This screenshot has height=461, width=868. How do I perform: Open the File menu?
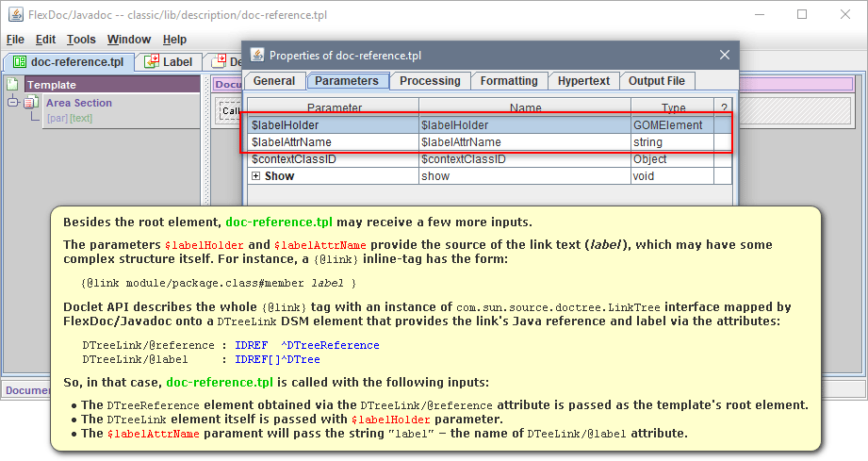tap(15, 40)
